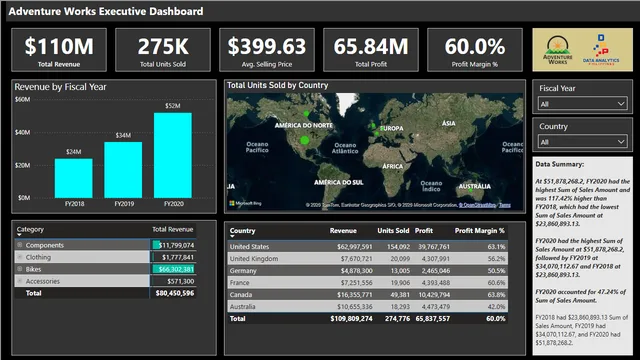
Task: Select the United States row
Action: (367, 247)
